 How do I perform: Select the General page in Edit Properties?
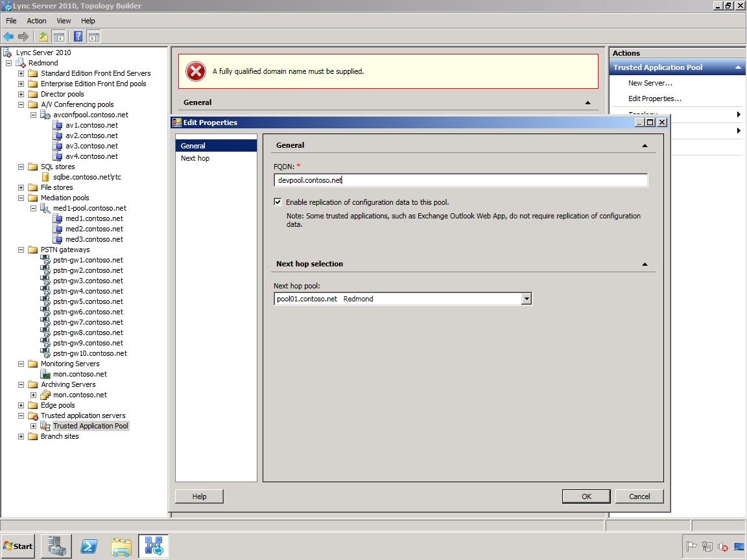pyautogui.click(x=216, y=146)
